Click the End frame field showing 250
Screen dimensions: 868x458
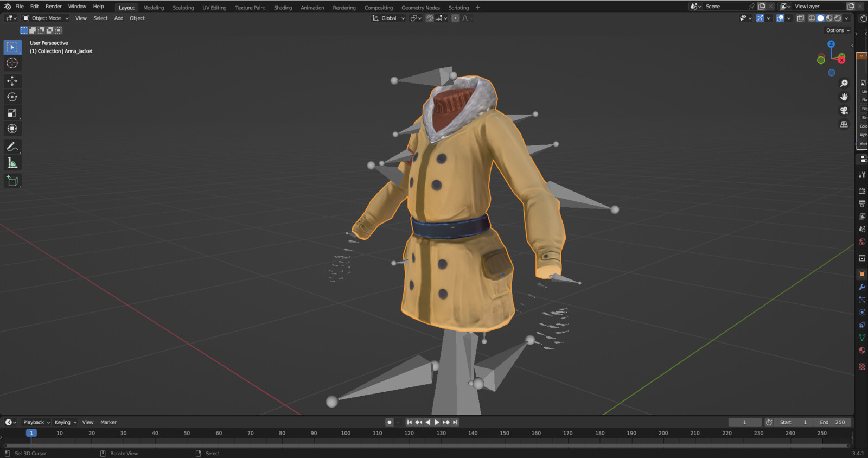(832, 422)
